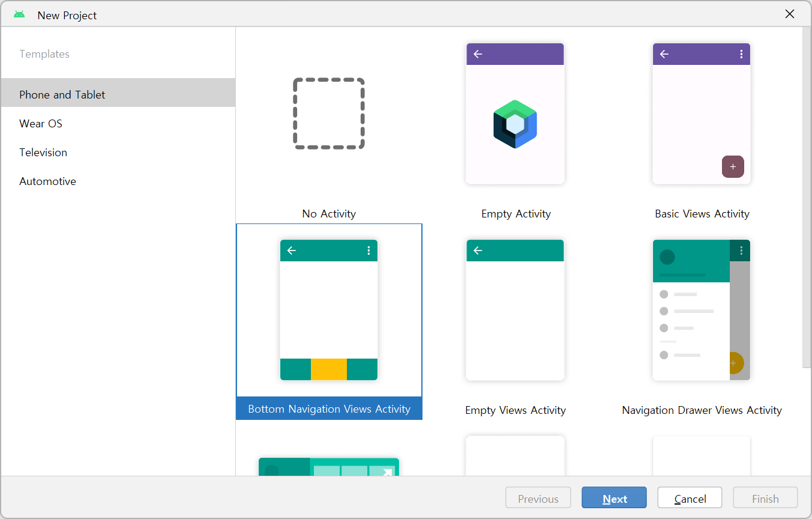
Task: Click the Next button
Action: tap(614, 498)
